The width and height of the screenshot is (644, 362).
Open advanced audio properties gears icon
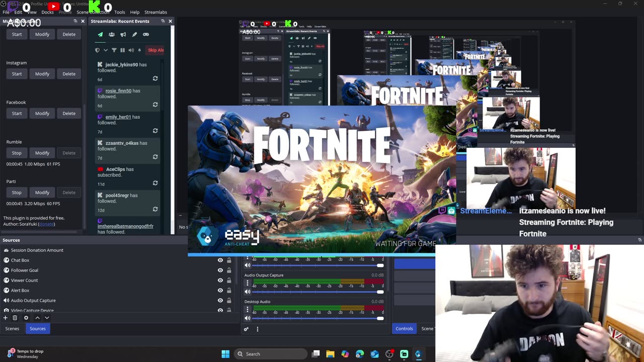[246, 329]
